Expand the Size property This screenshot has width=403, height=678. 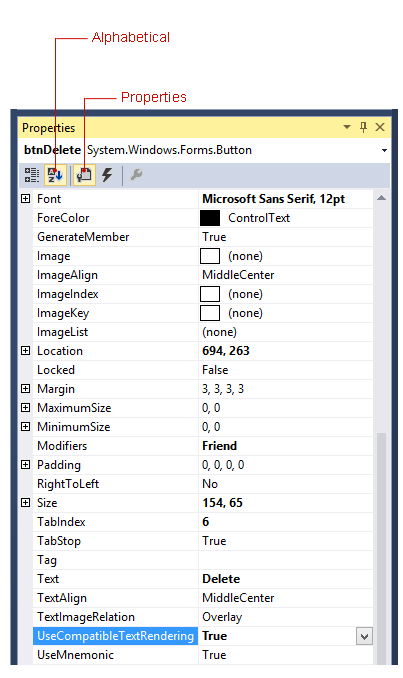pyautogui.click(x=26, y=502)
